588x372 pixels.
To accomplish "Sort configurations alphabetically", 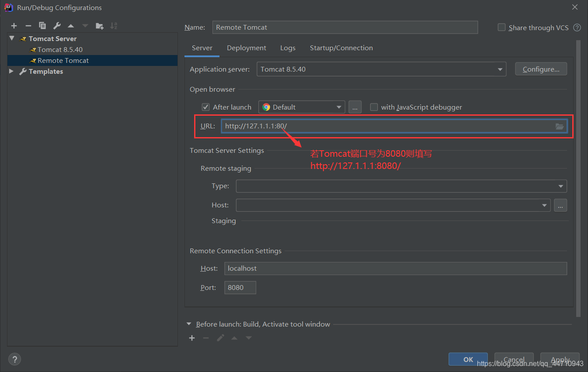I will [114, 26].
